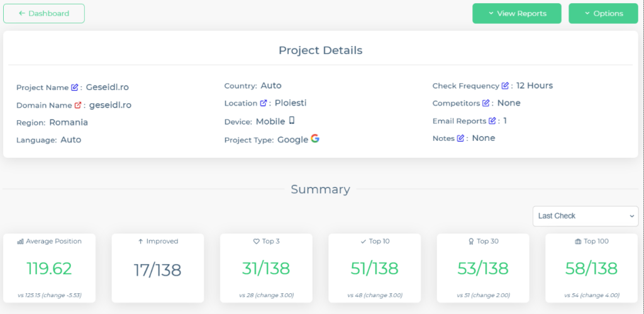Click the Improved 17/138 card

[157, 268]
